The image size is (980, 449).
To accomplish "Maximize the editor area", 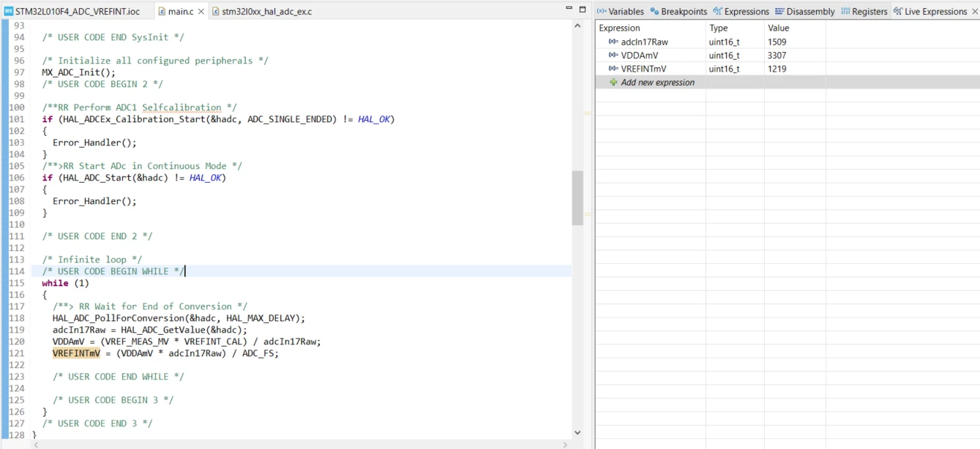I will click(x=583, y=9).
